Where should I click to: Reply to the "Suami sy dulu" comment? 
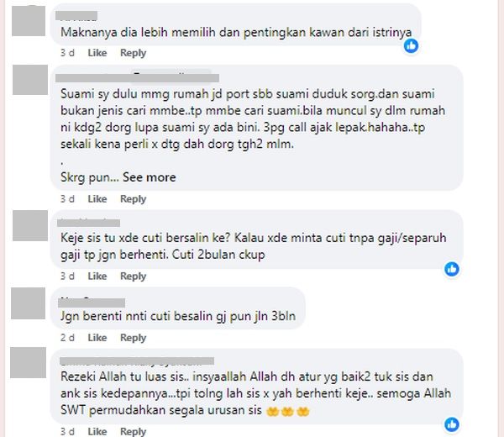coord(133,199)
